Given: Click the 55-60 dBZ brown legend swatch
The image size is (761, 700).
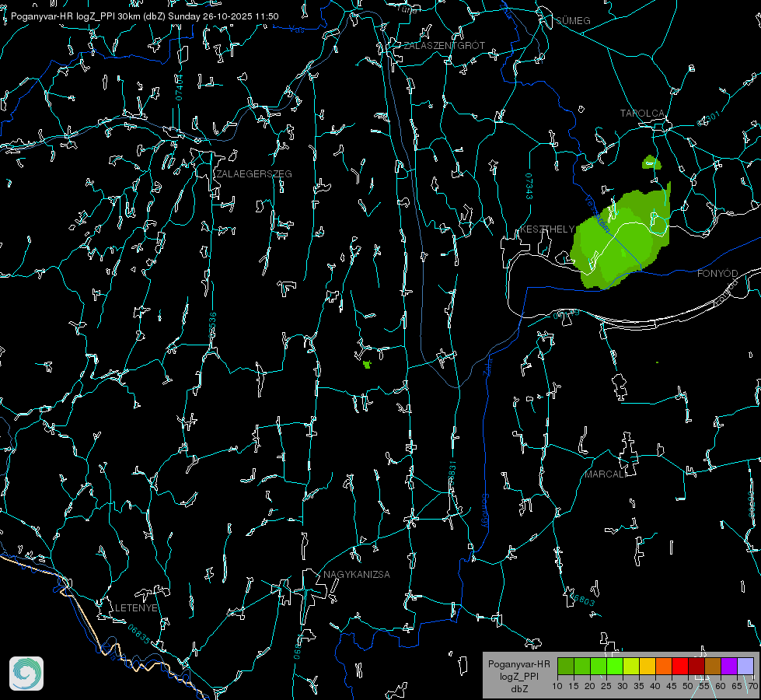Looking at the screenshot, I should (713, 666).
